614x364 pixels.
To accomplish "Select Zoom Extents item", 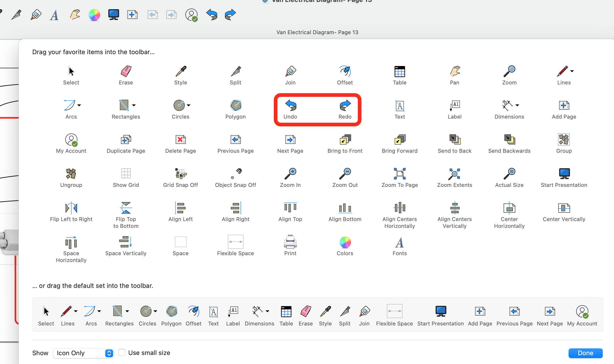I will pos(455,178).
